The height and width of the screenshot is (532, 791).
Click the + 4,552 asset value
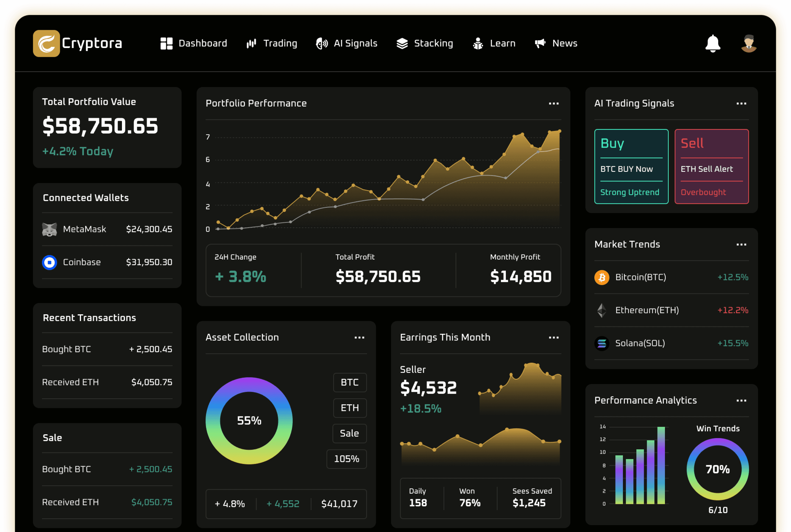tap(283, 504)
